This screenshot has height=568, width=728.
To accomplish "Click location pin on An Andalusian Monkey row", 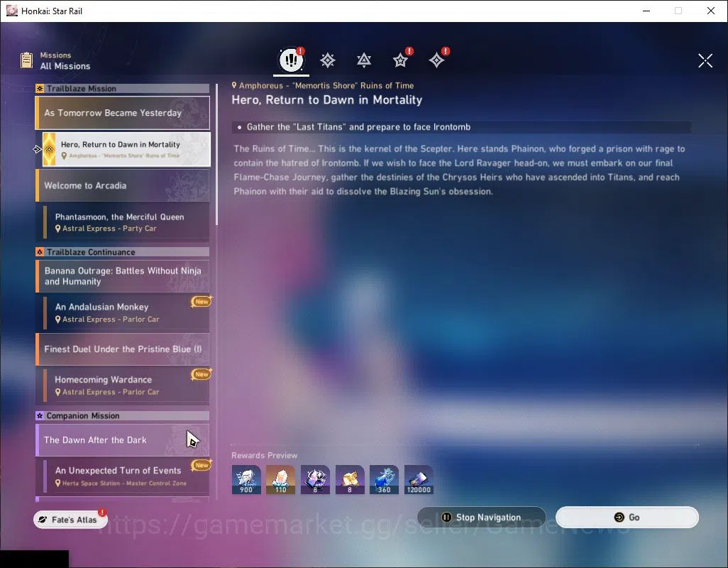I will 57,319.
